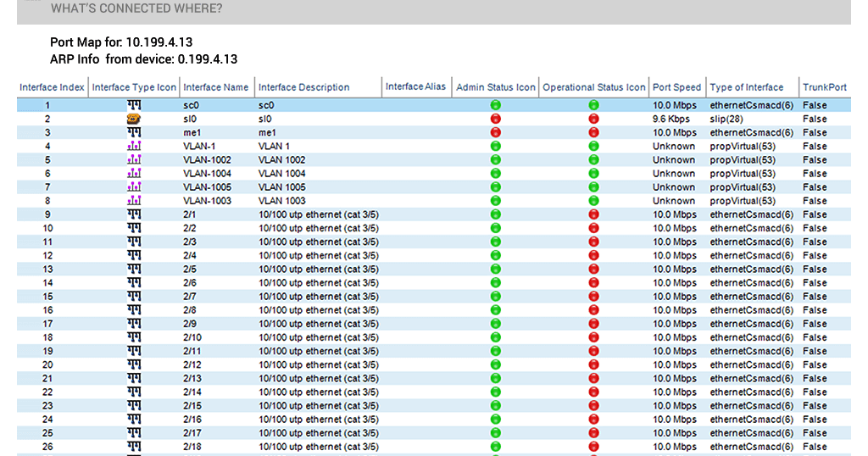Click the red operational status icon for port 2/5

pyautogui.click(x=593, y=269)
